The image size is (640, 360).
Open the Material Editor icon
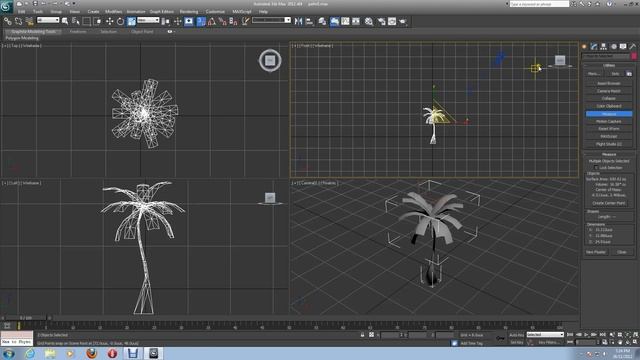click(x=369, y=21)
